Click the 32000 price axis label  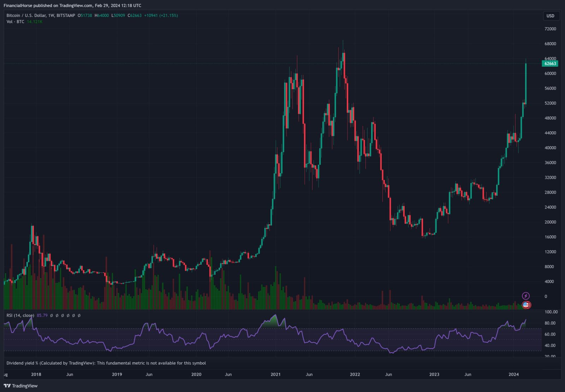(550, 177)
